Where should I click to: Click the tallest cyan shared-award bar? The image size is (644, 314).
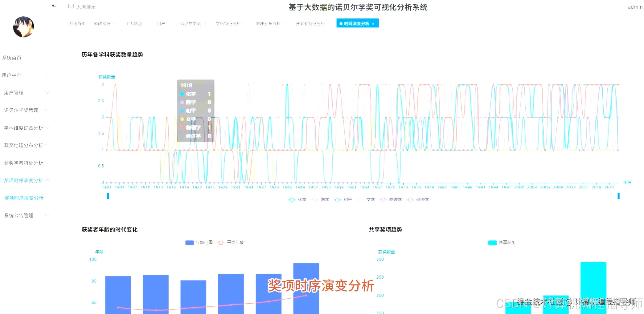point(593,288)
